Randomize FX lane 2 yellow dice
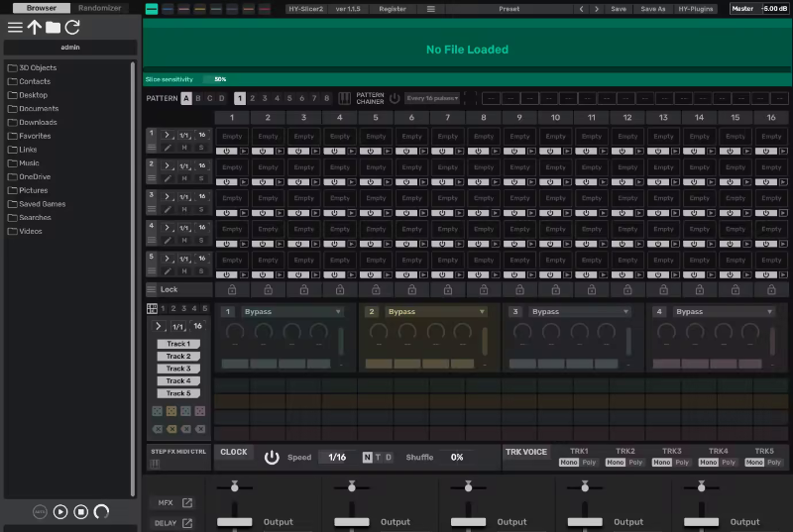 pos(171,411)
